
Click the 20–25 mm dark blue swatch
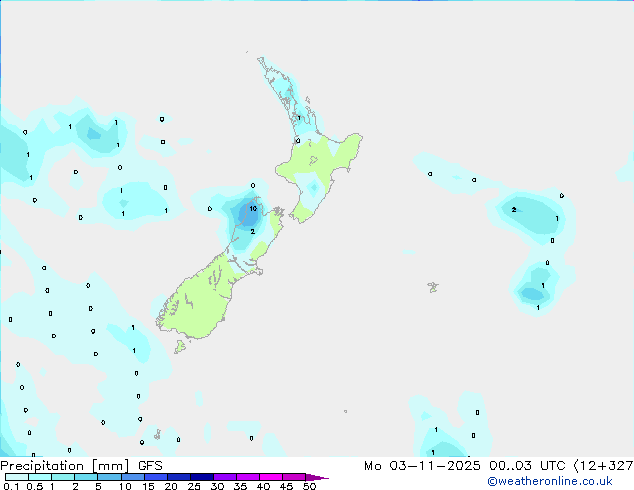[178, 477]
